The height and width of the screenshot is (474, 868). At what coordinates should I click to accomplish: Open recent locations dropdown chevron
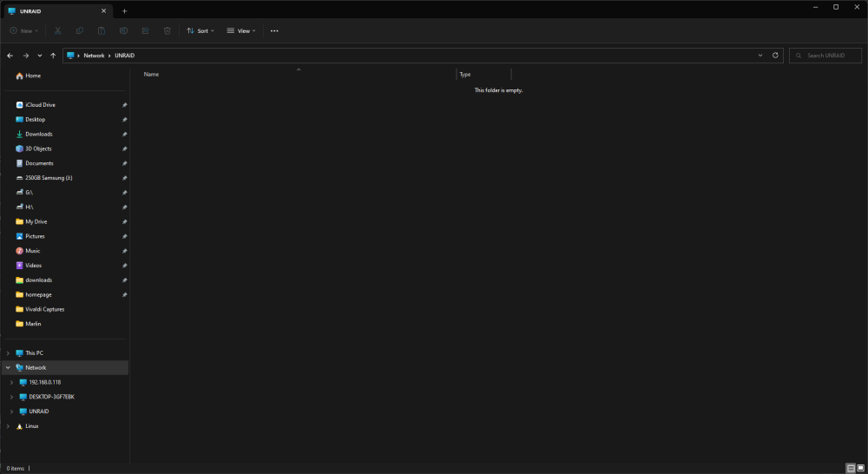click(x=40, y=56)
